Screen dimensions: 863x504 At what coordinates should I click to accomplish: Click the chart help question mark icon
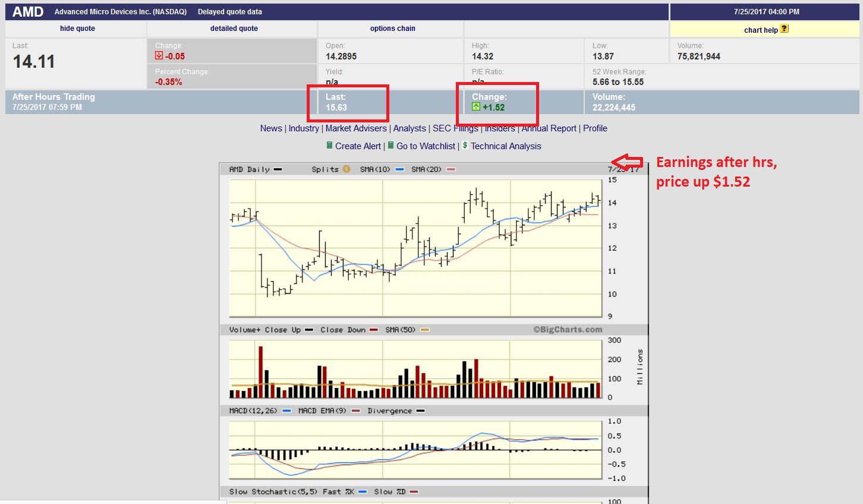point(784,29)
